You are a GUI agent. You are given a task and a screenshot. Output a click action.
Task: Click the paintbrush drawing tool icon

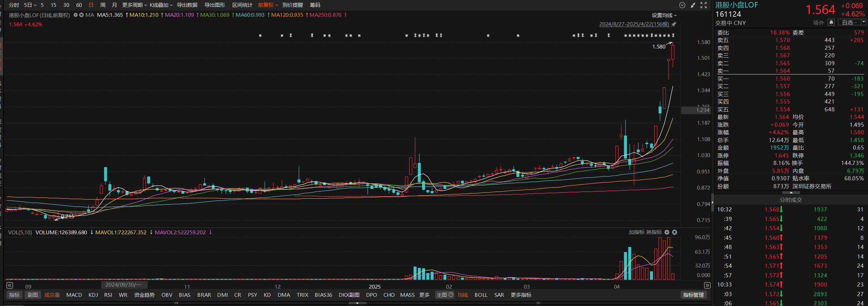(693, 5)
